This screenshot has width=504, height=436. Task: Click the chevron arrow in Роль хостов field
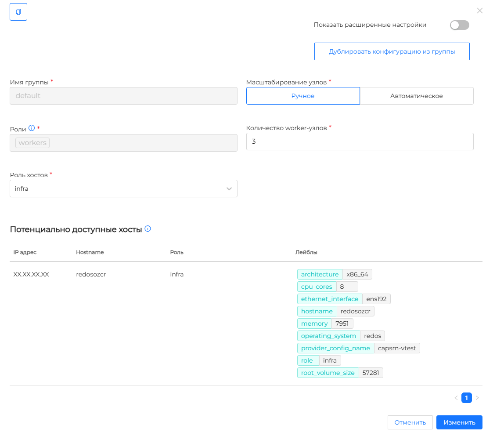point(229,189)
